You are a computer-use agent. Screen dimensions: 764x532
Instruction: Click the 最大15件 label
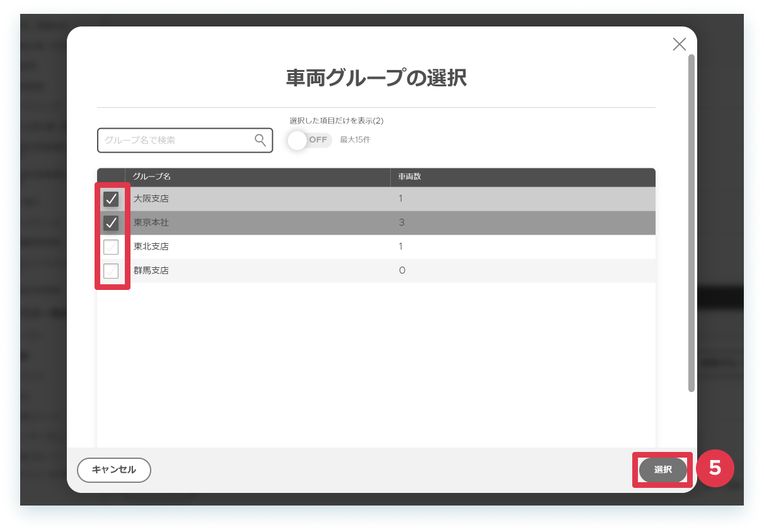(x=355, y=140)
